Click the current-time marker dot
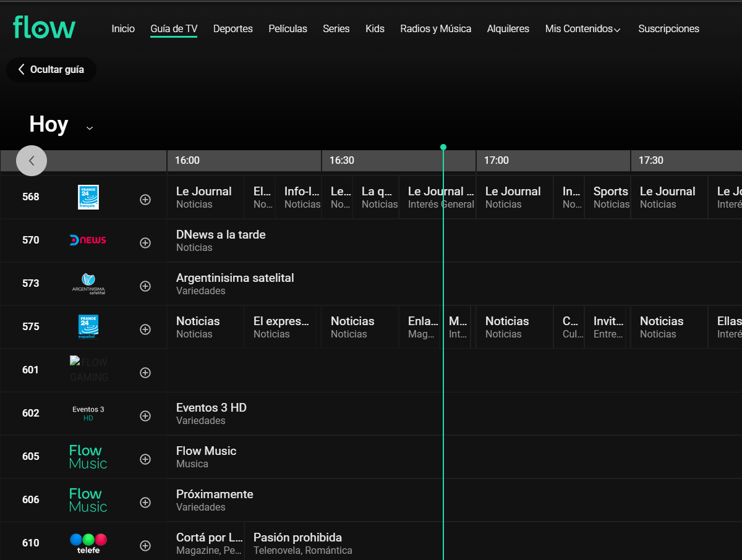Viewport: 742px width, 560px height. tap(443, 147)
